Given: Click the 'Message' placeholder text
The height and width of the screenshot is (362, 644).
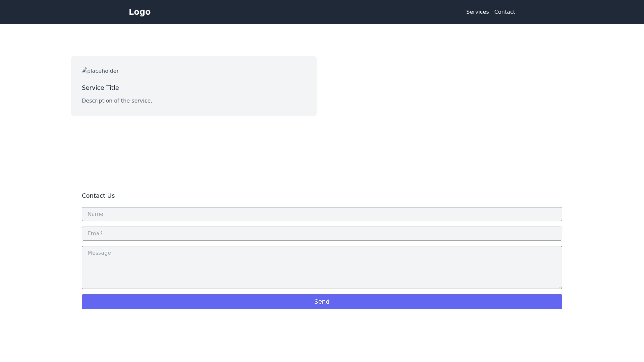Looking at the screenshot, I should [99, 253].
